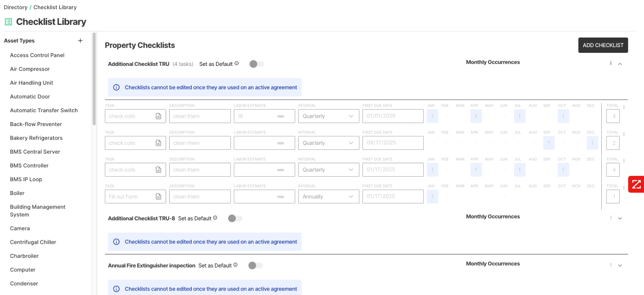The image size is (644, 295).
Task: Go to Directory via breadcrumb link
Action: coord(15,7)
